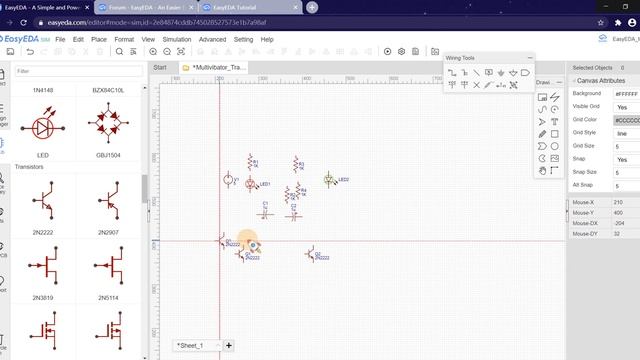Select the Polygon drawing tool
The image size is (640, 360).
coord(542,146)
